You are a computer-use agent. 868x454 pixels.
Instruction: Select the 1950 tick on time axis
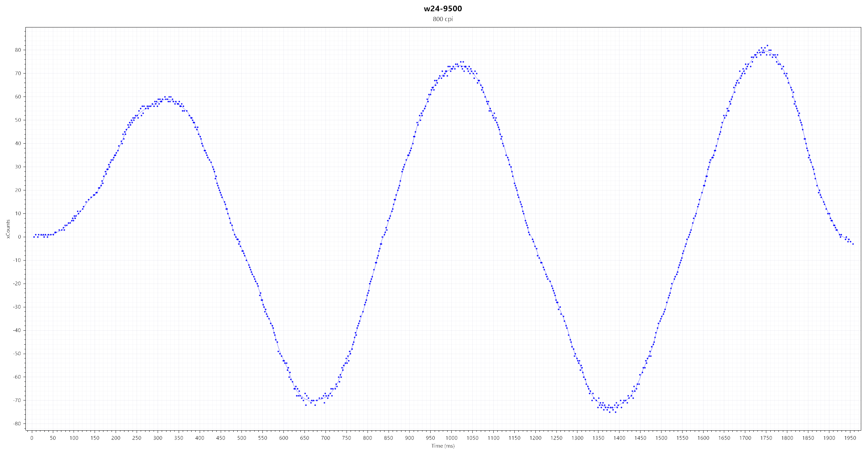pyautogui.click(x=850, y=438)
